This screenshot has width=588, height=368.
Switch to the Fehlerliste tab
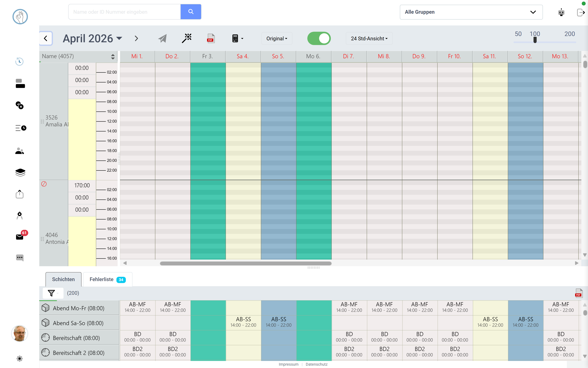tap(108, 279)
